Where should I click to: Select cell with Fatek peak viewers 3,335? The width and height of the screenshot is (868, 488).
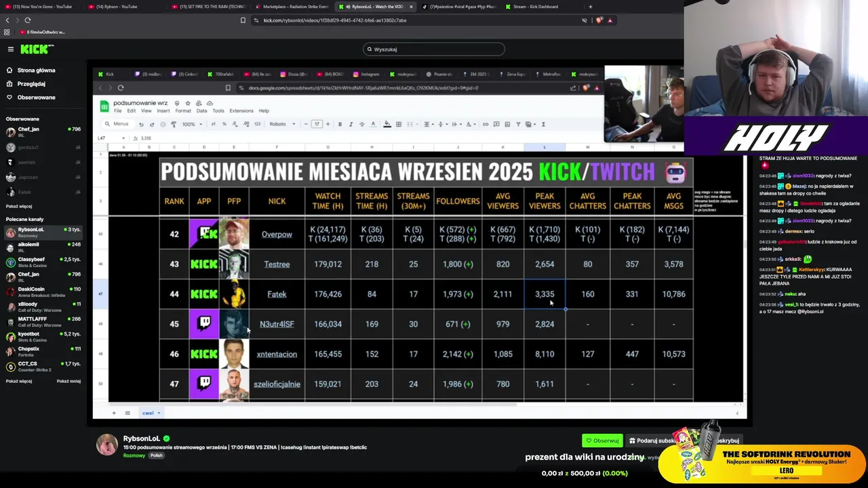(x=545, y=294)
